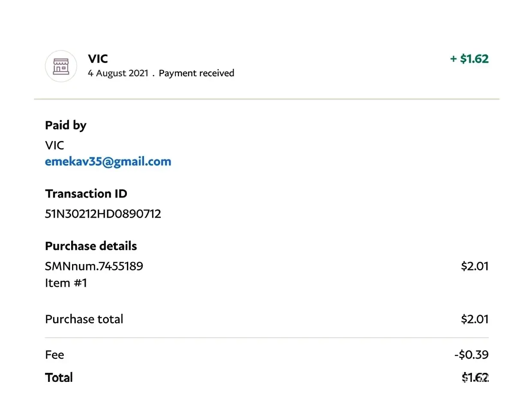Click payer name VIC under Paid by
The height and width of the screenshot is (402, 532).
coord(54,145)
